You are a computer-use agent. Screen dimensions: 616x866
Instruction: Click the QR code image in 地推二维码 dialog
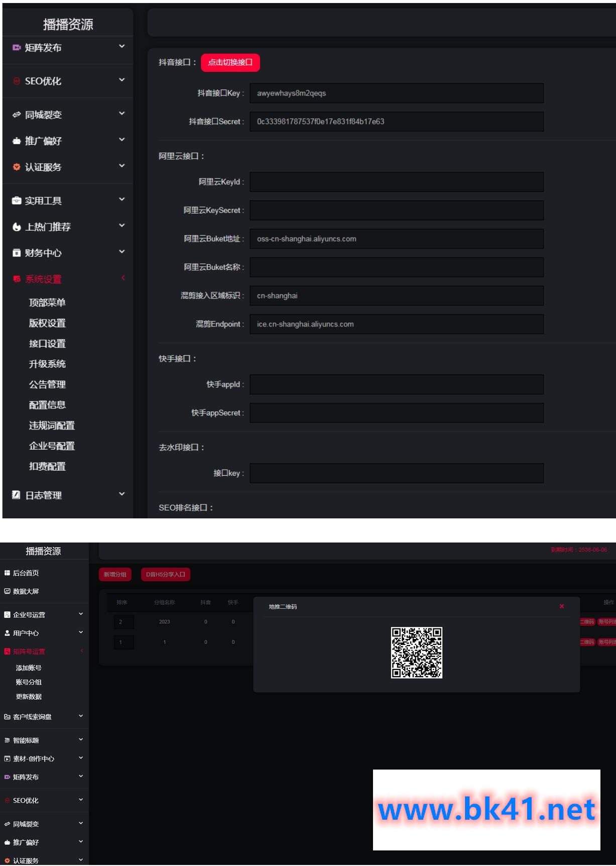click(417, 653)
